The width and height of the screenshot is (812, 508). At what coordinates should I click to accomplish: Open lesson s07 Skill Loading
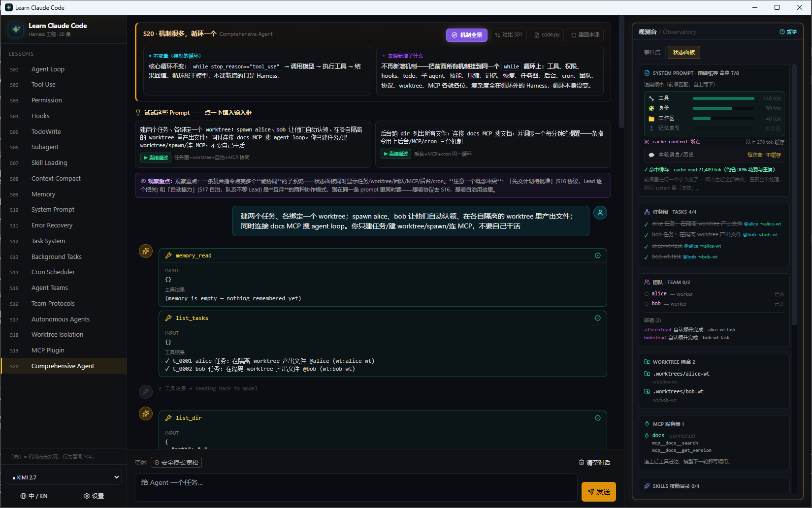point(64,163)
